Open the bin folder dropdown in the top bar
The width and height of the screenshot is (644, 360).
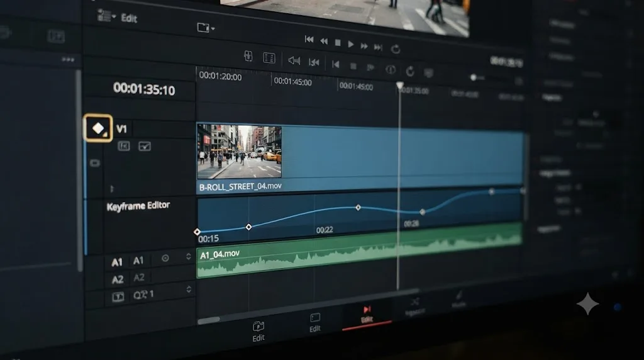206,28
